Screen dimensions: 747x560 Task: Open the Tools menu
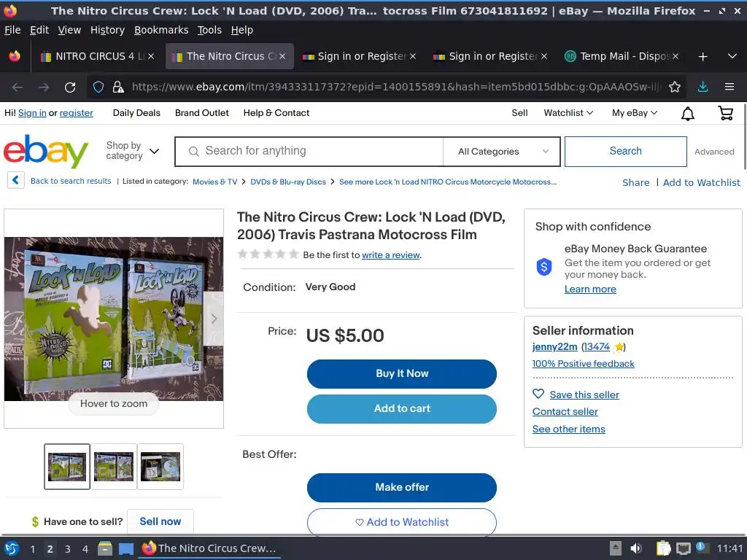point(209,30)
